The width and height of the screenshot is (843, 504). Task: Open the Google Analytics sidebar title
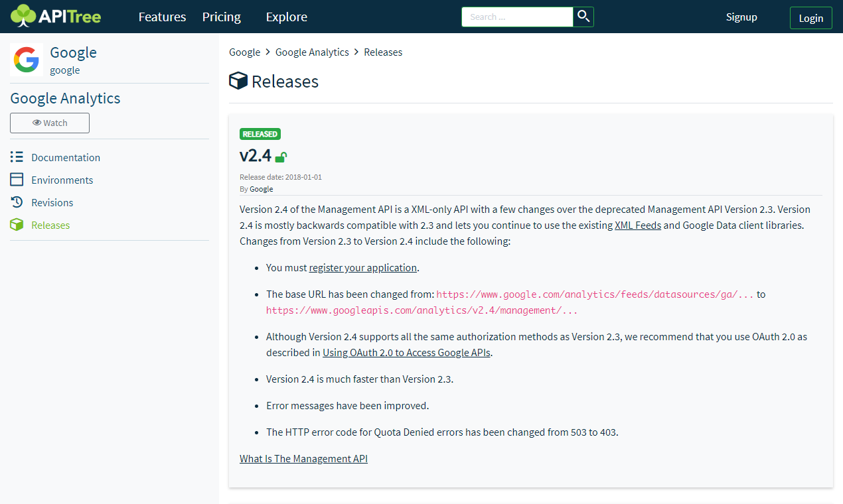click(x=65, y=98)
